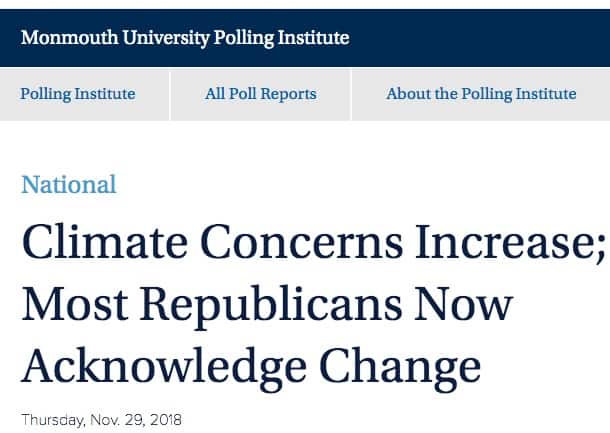The width and height of the screenshot is (610, 433).
Task: Open the Polling Institute navigation item
Action: tap(78, 94)
